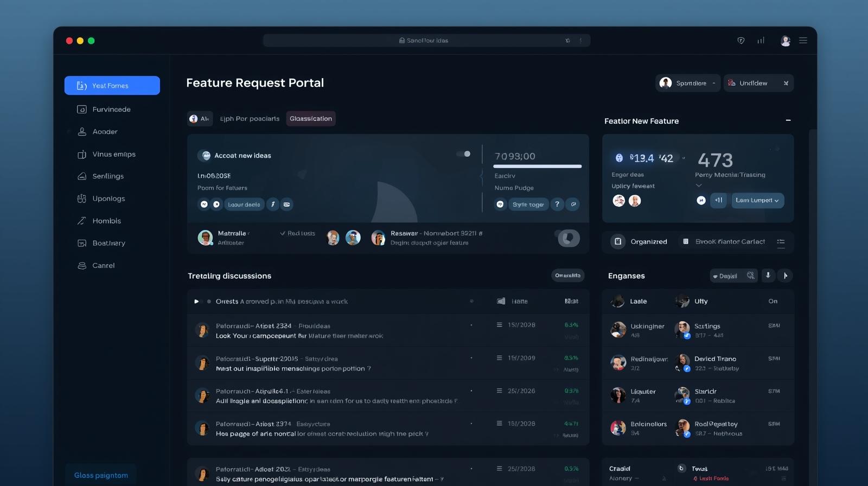Image resolution: width=868 pixels, height=486 pixels.
Task: Expand the Orrests row triangle
Action: click(x=196, y=302)
